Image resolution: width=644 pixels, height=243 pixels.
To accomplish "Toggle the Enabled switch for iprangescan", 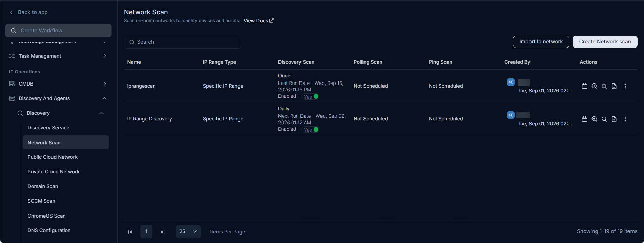I will click(x=311, y=97).
